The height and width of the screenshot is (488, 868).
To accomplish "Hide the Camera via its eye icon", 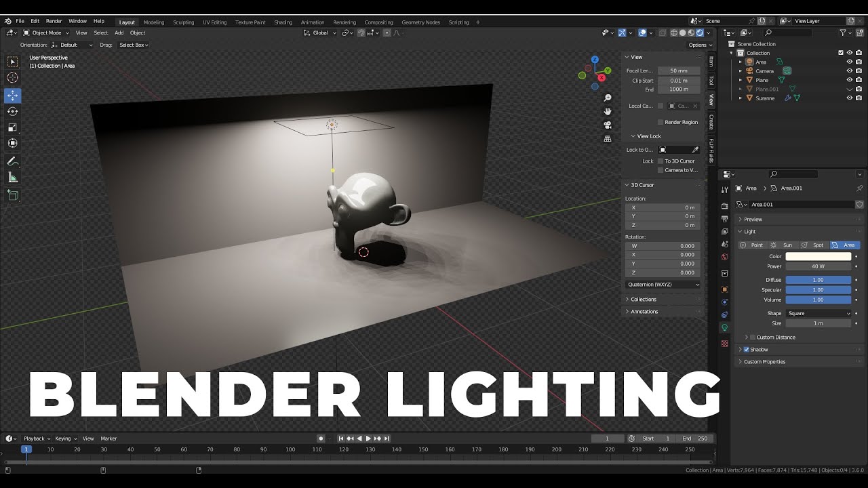I will pyautogui.click(x=849, y=70).
